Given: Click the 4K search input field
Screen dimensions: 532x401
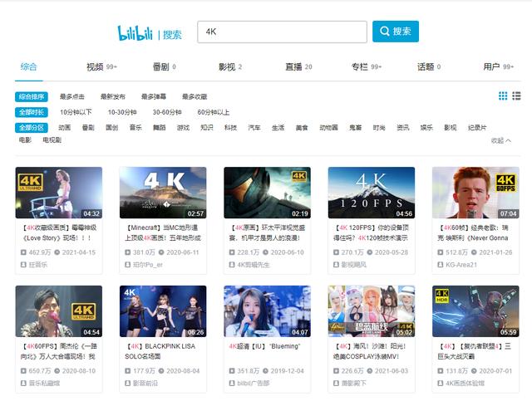Looking at the screenshot, I should [x=281, y=32].
